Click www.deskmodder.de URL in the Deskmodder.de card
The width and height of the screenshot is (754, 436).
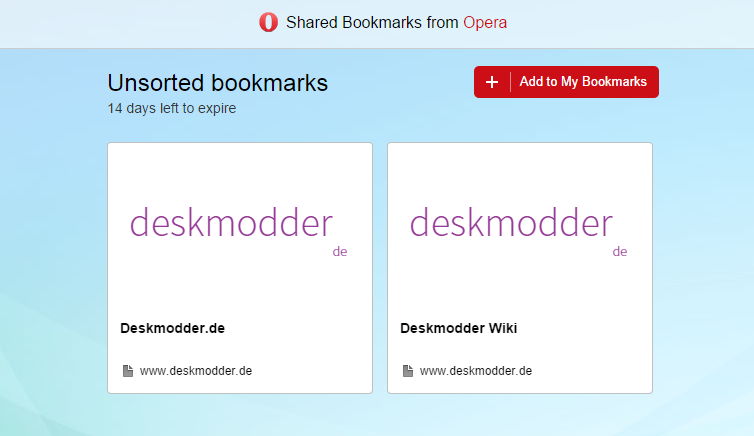[x=196, y=371]
